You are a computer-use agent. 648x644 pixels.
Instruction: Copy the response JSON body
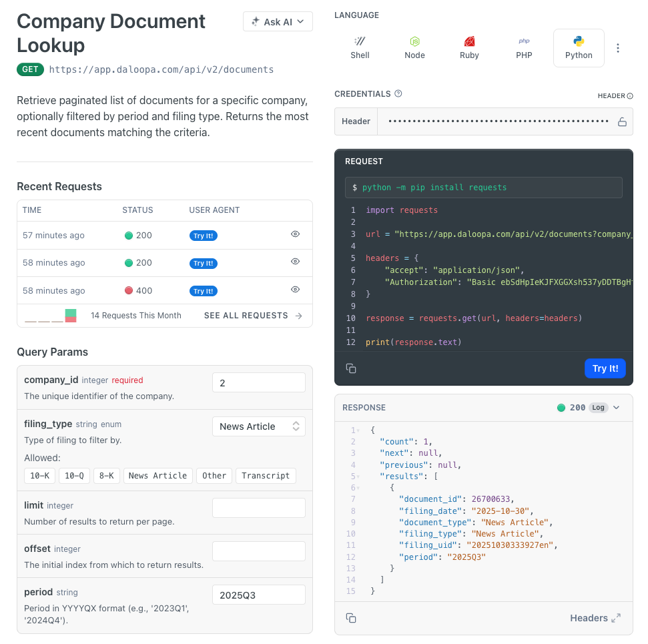click(x=351, y=618)
